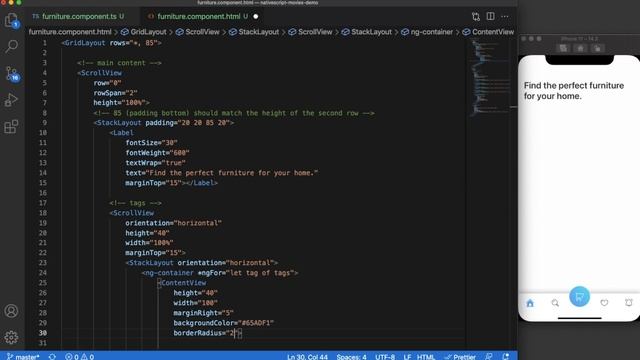Open the Accounts menu icon
This screenshot has height=360, width=640.
tap(11, 311)
